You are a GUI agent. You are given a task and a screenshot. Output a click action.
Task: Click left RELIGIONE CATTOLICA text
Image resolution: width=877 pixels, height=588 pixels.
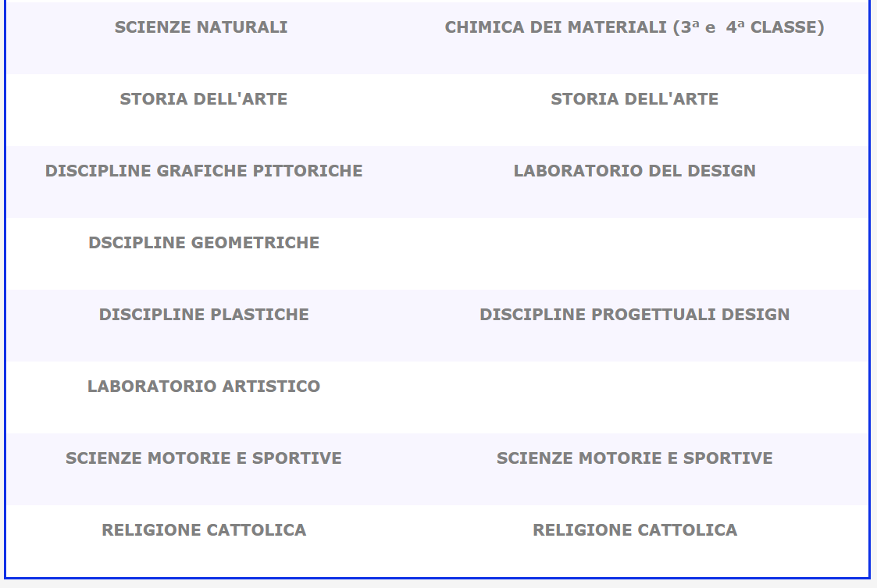[204, 529]
